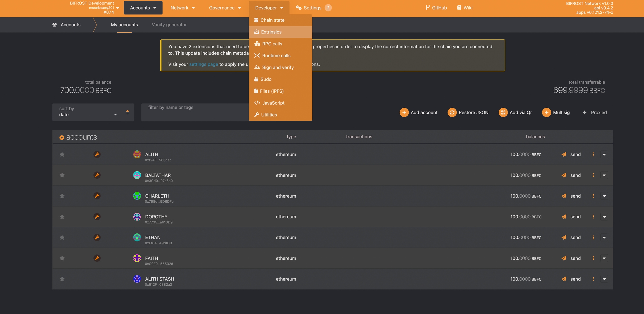Click the settings page link

[x=203, y=64]
